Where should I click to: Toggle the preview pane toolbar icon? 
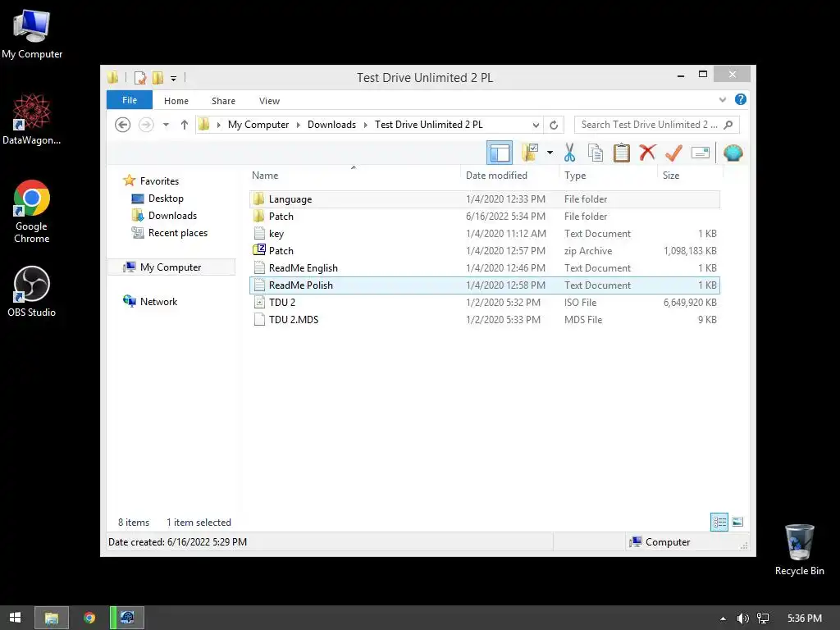[500, 153]
